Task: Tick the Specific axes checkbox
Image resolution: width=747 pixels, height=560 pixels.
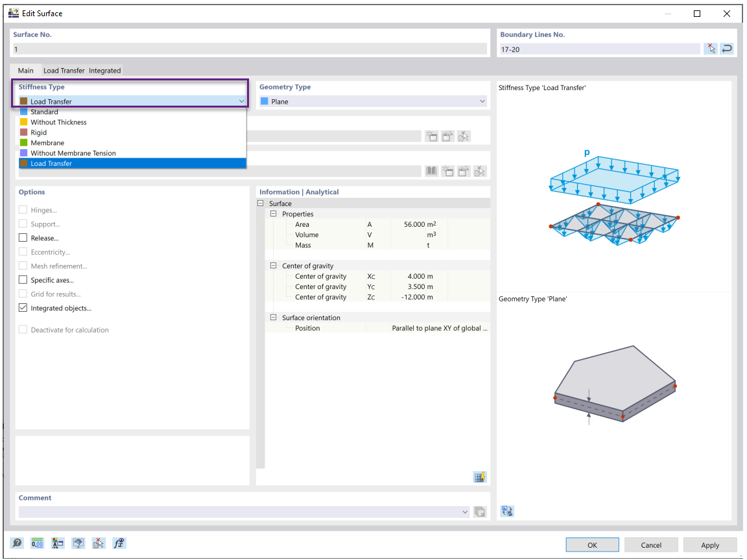Action: (x=23, y=279)
